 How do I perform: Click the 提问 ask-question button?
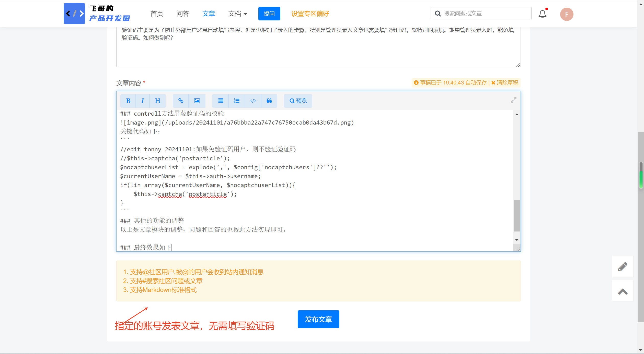pyautogui.click(x=269, y=14)
